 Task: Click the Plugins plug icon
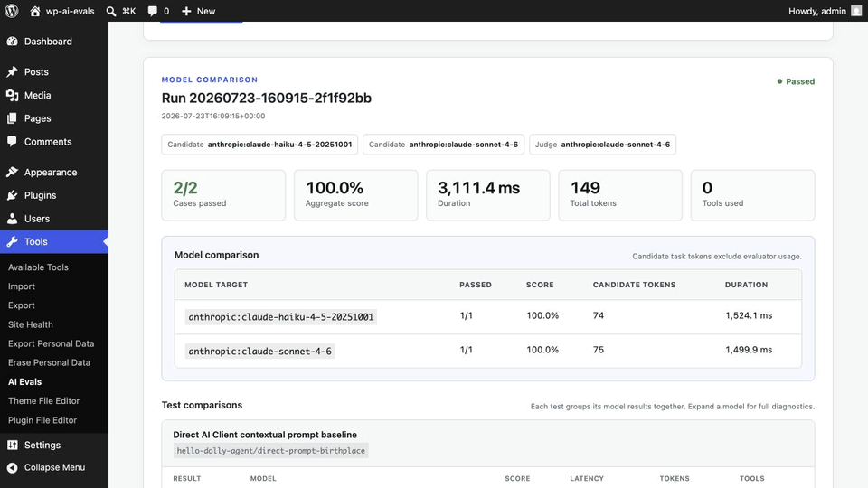pyautogui.click(x=12, y=195)
